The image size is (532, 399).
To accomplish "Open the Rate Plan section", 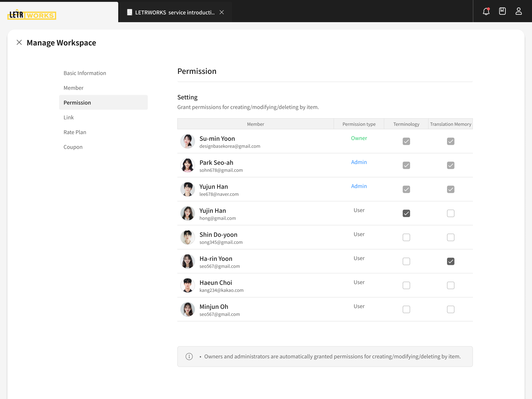I will (75, 132).
